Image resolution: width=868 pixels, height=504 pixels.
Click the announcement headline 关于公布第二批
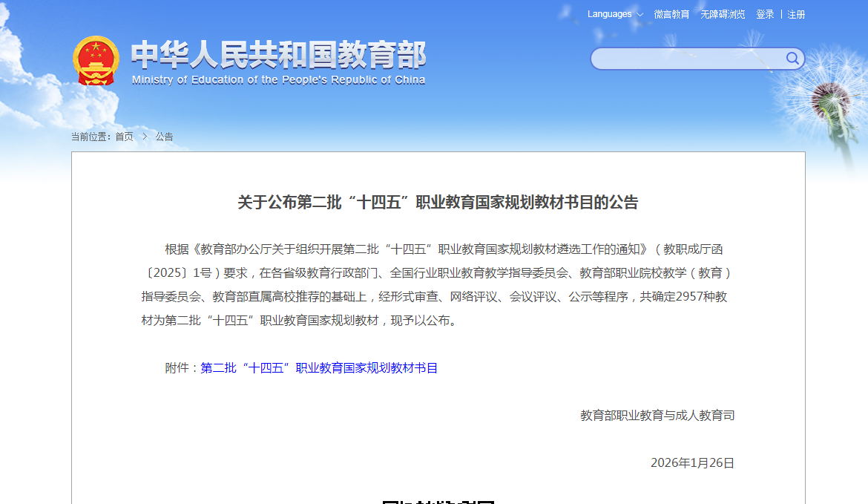[438, 203]
